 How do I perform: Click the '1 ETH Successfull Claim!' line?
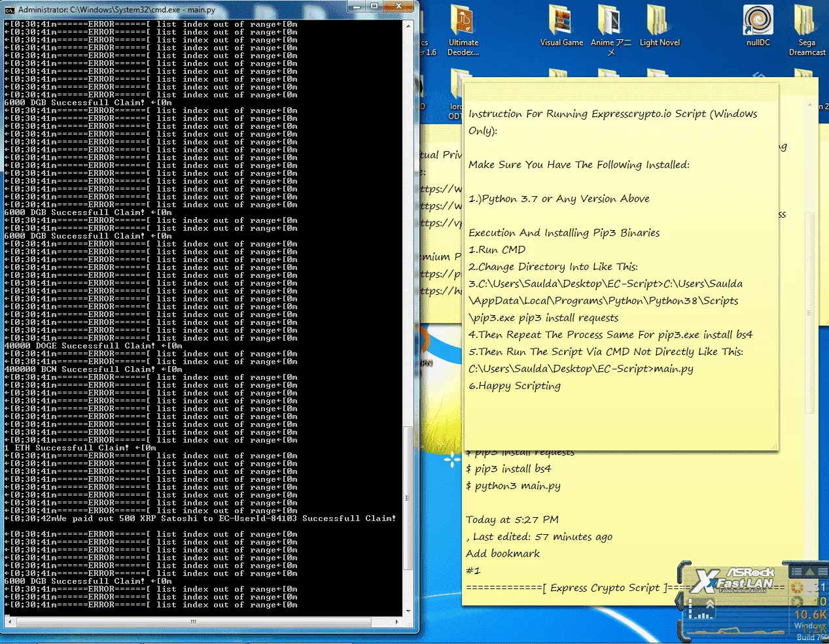(x=80, y=448)
